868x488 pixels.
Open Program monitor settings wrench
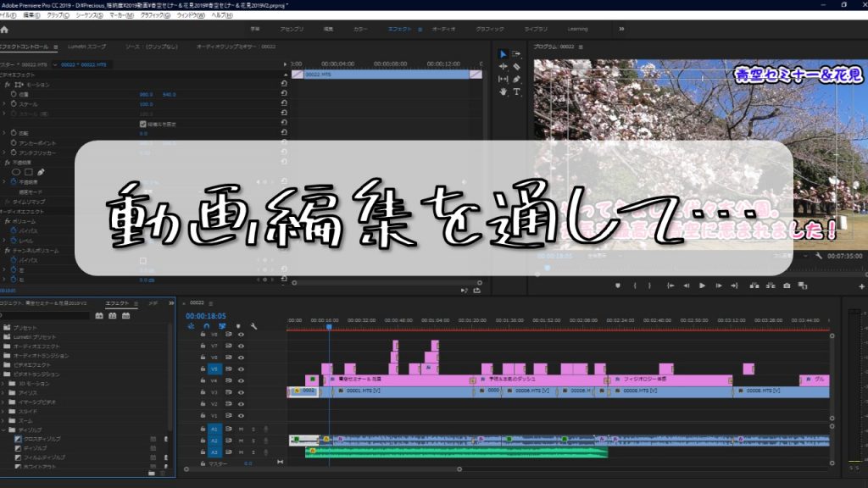(819, 256)
